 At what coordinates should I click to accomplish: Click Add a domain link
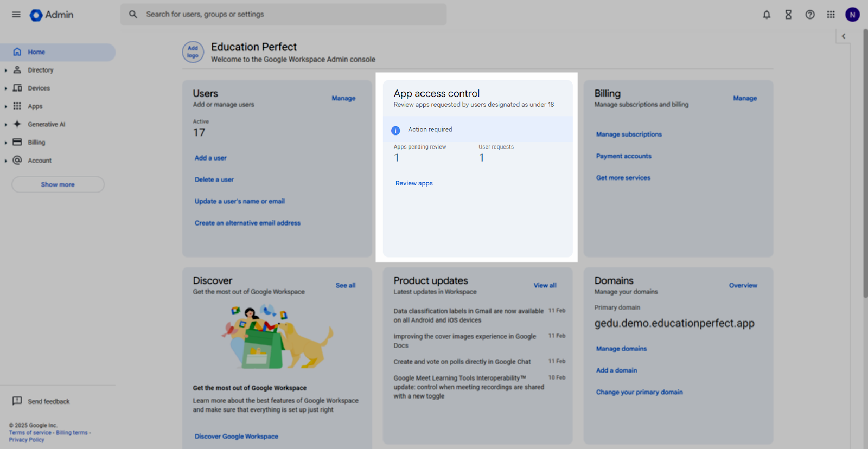tap(617, 370)
